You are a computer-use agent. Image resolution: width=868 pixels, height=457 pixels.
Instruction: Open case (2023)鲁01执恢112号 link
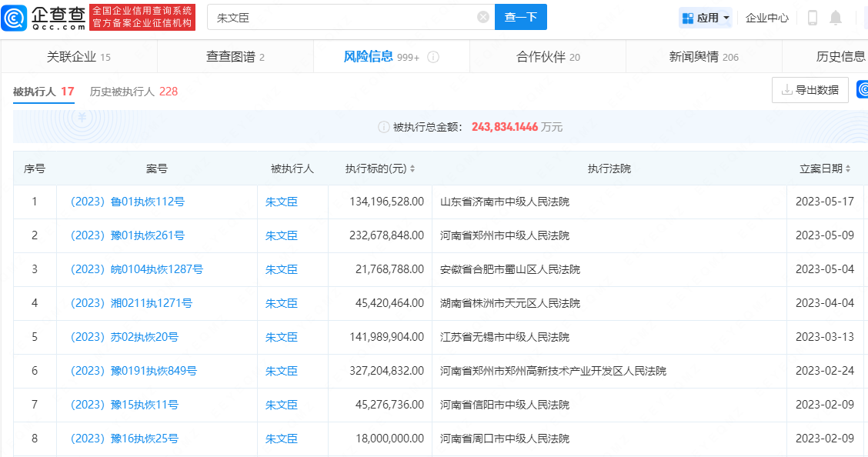click(x=127, y=202)
